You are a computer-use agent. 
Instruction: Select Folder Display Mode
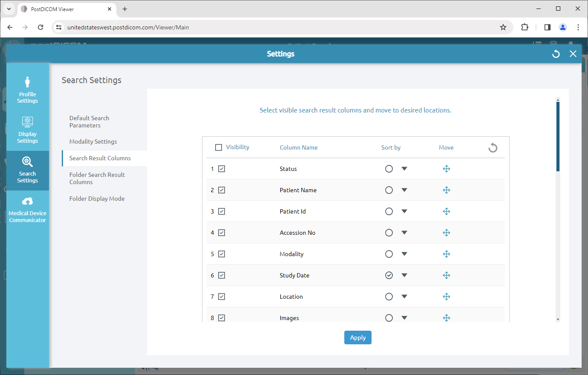pos(96,198)
